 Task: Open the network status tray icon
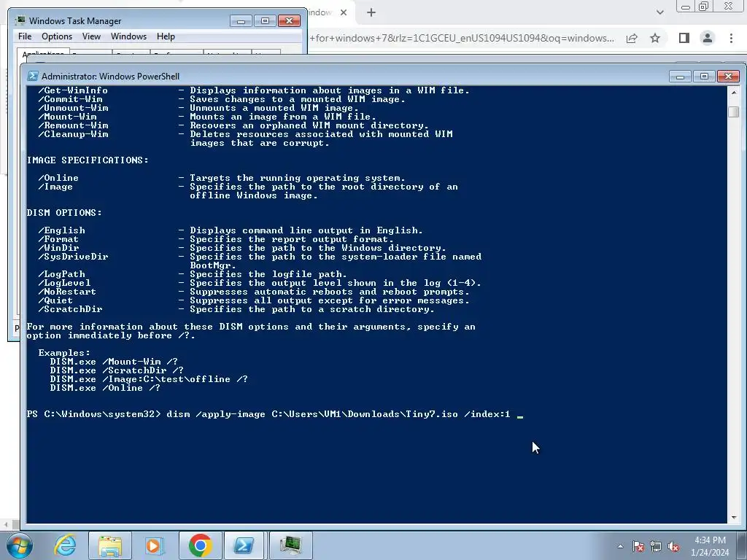656,546
